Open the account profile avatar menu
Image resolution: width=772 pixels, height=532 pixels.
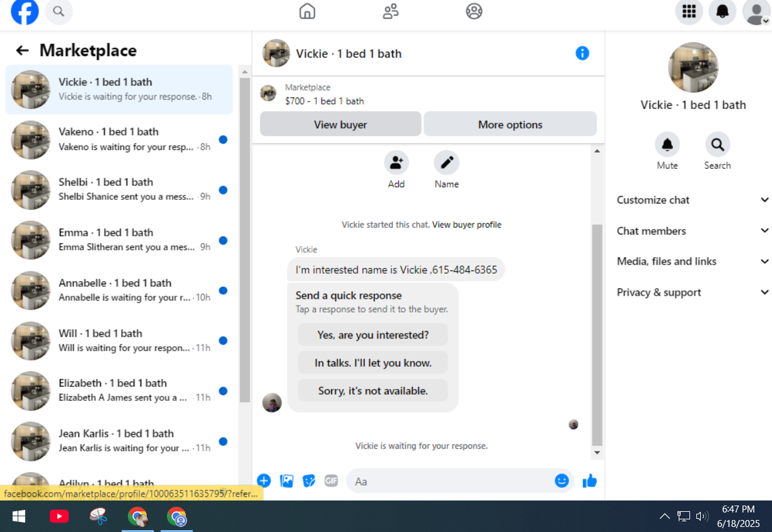(756, 11)
